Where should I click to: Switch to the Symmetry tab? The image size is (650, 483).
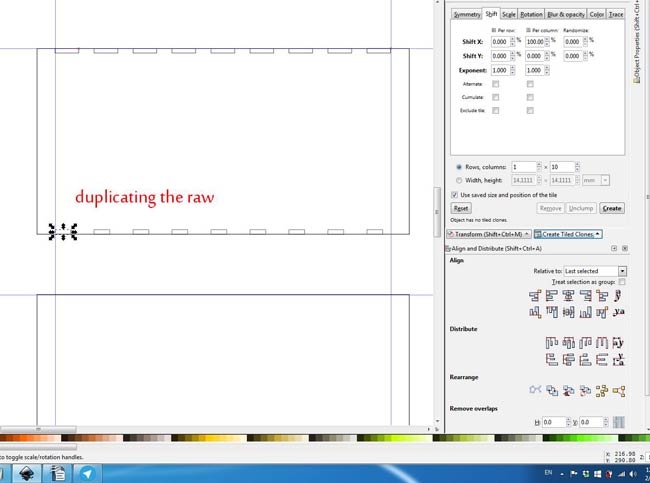(x=467, y=15)
